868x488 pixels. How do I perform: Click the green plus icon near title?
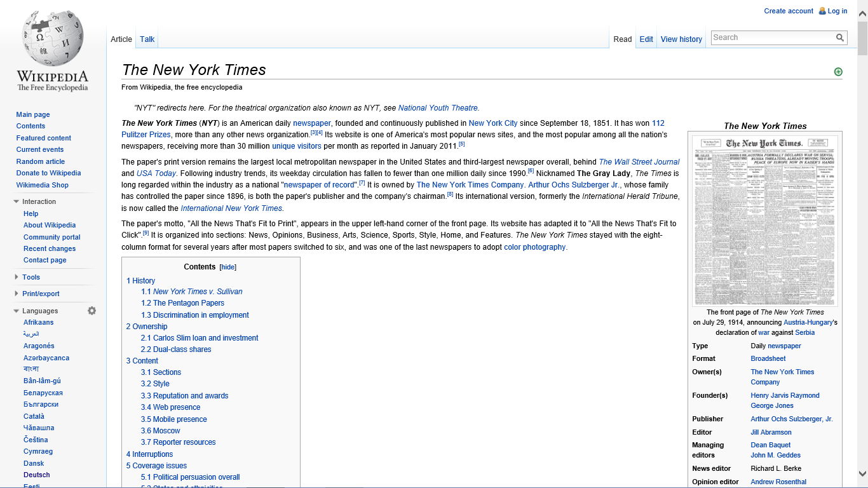coord(838,72)
